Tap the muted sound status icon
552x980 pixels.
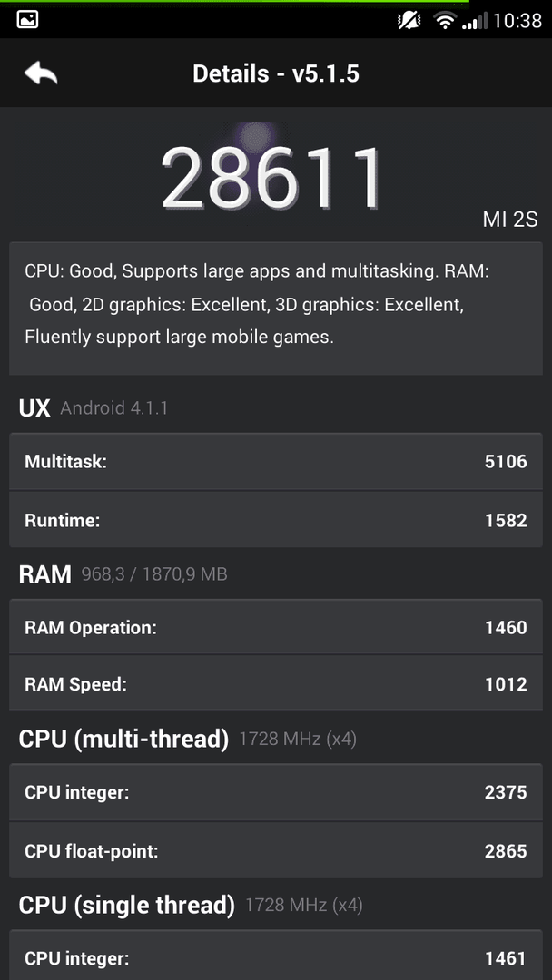pyautogui.click(x=409, y=21)
